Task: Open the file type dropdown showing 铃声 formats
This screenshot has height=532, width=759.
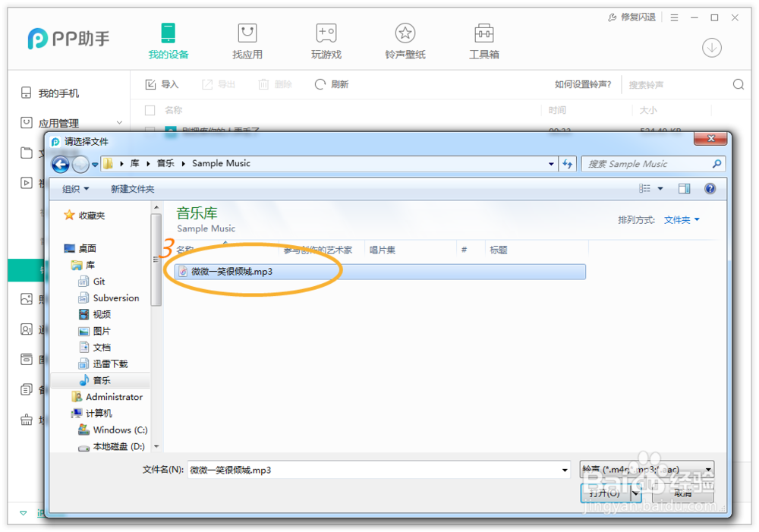Action: pos(645,470)
